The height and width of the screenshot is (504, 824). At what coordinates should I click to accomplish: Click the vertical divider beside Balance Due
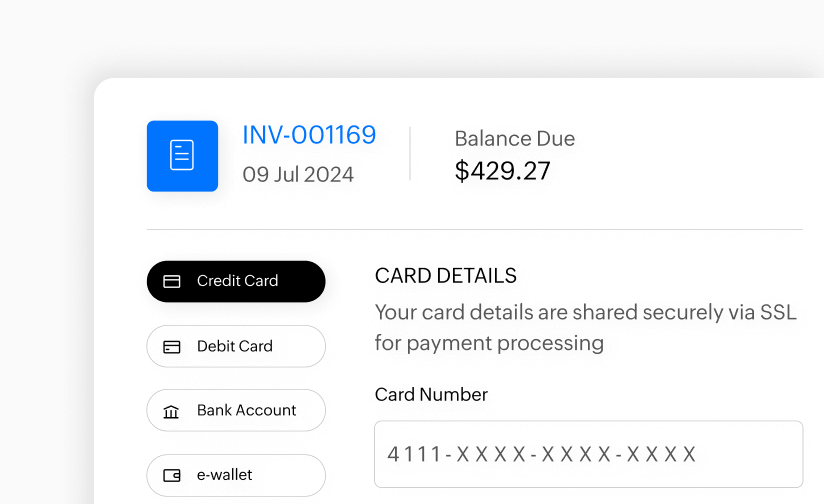(410, 154)
